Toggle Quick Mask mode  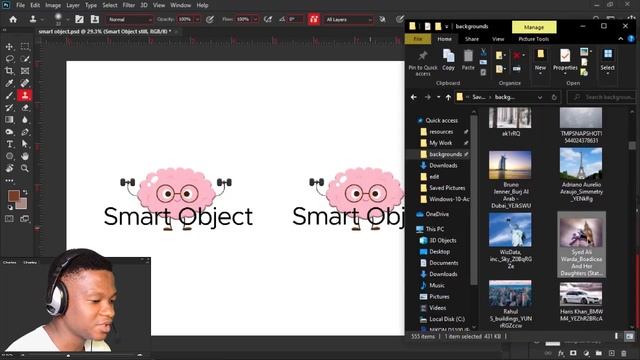tap(9, 219)
